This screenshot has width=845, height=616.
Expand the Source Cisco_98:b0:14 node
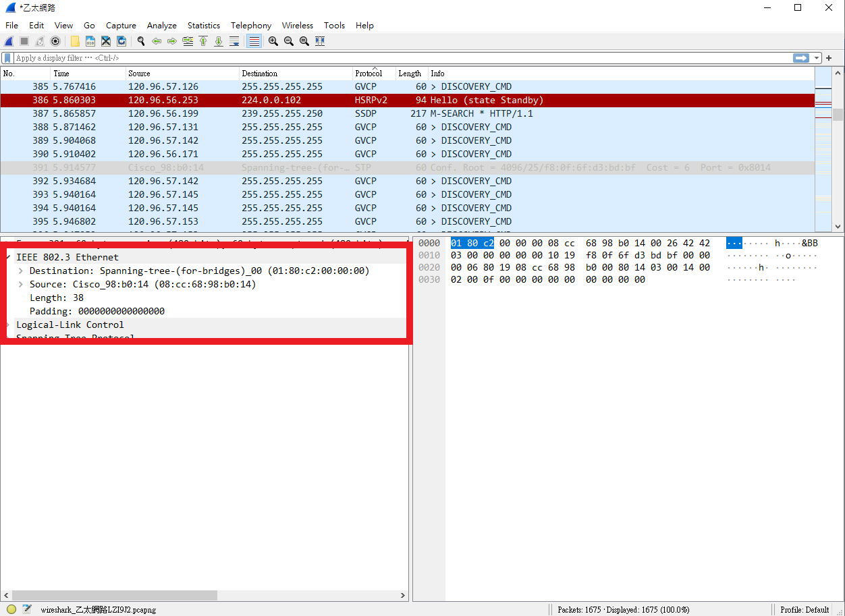(21, 284)
